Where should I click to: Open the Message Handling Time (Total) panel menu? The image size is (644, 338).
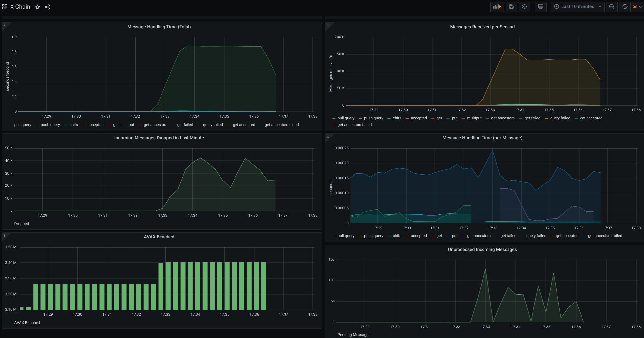pyautogui.click(x=159, y=27)
